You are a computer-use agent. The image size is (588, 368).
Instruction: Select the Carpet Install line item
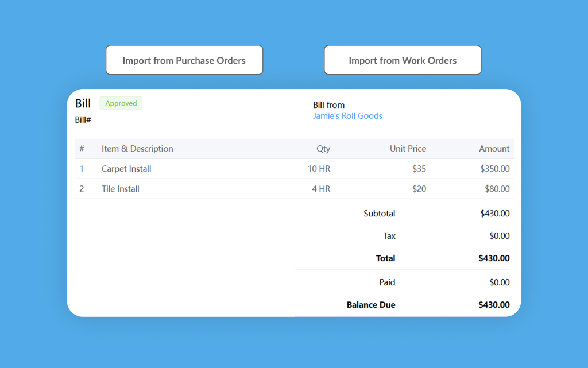pyautogui.click(x=126, y=169)
